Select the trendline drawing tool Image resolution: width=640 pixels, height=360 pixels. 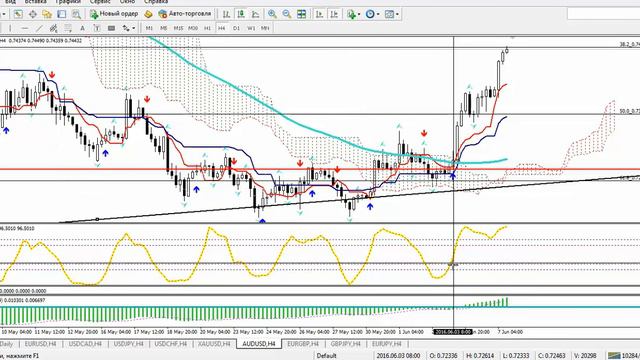(39, 28)
